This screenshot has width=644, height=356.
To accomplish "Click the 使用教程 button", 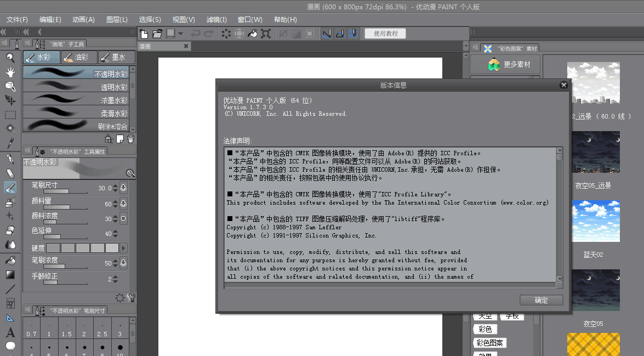I will click(x=385, y=33).
